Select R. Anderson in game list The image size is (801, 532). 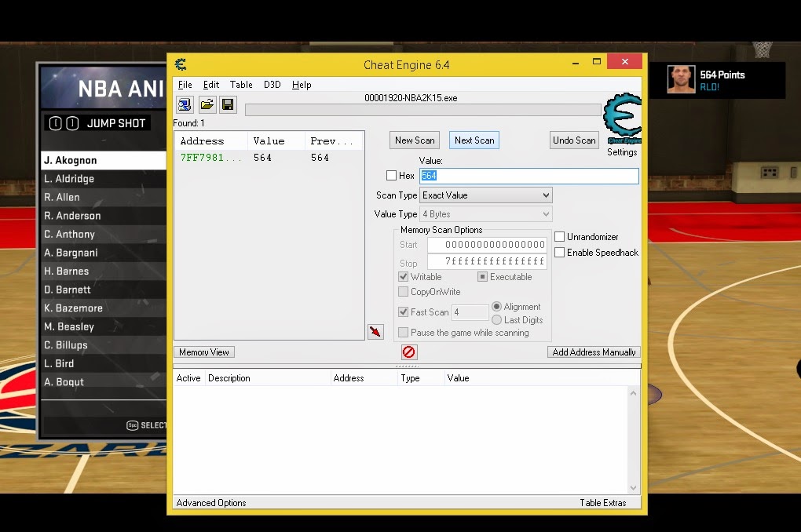point(104,216)
